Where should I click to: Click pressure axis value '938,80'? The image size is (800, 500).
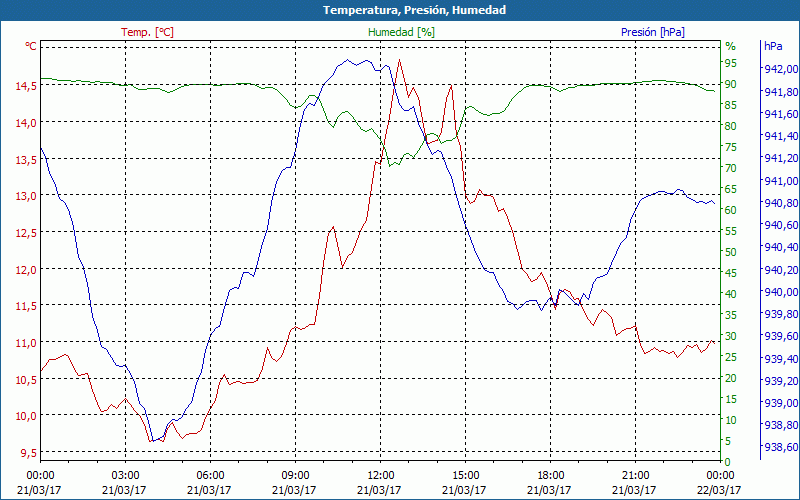pyautogui.click(x=781, y=425)
